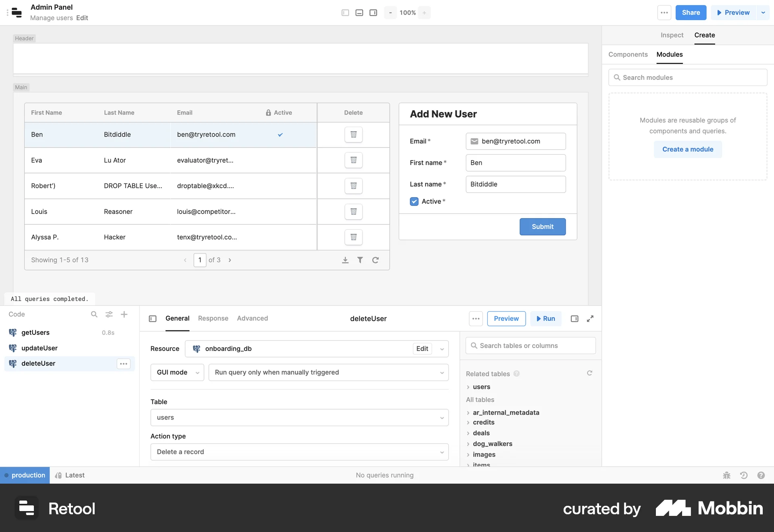Hide the right panel using the toolbar toggle

pos(373,12)
